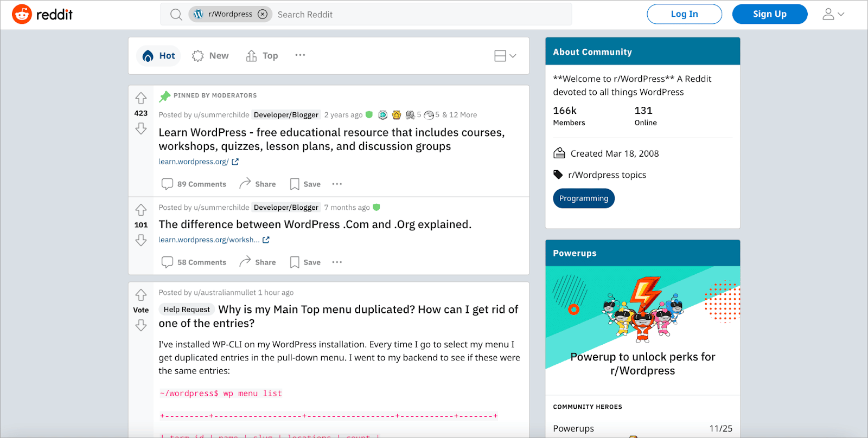Viewport: 868px width, 438px height.
Task: Click the green pinned pushpin icon
Action: pyautogui.click(x=165, y=96)
